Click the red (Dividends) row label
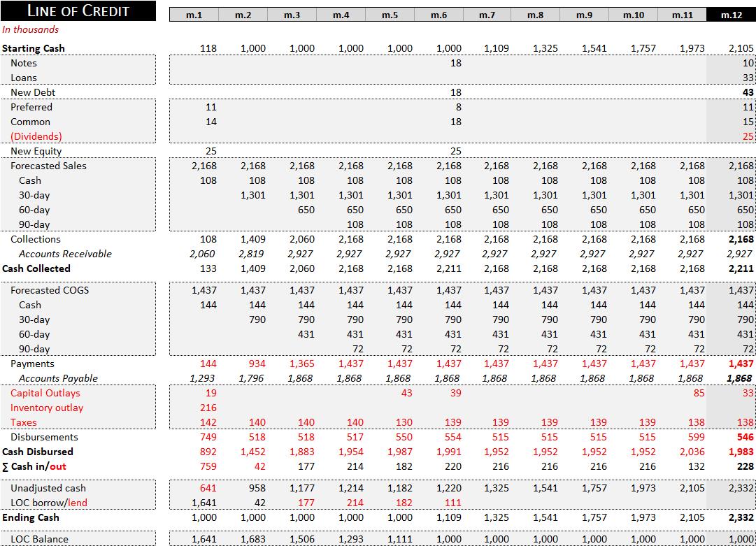 36,136
